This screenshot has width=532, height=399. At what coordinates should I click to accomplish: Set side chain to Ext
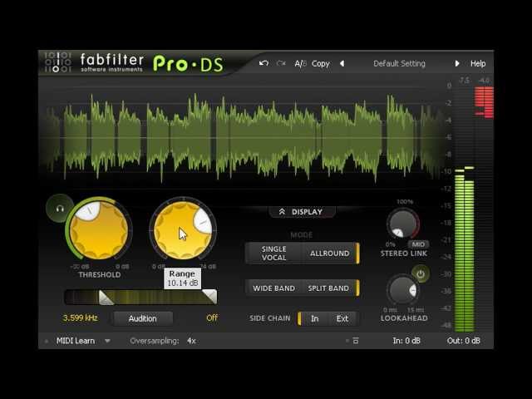click(x=342, y=318)
